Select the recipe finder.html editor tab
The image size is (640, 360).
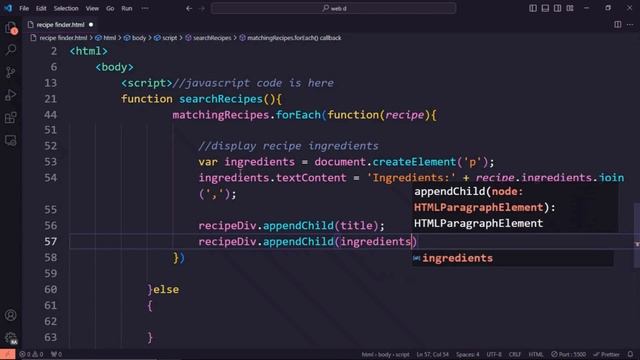click(60, 25)
